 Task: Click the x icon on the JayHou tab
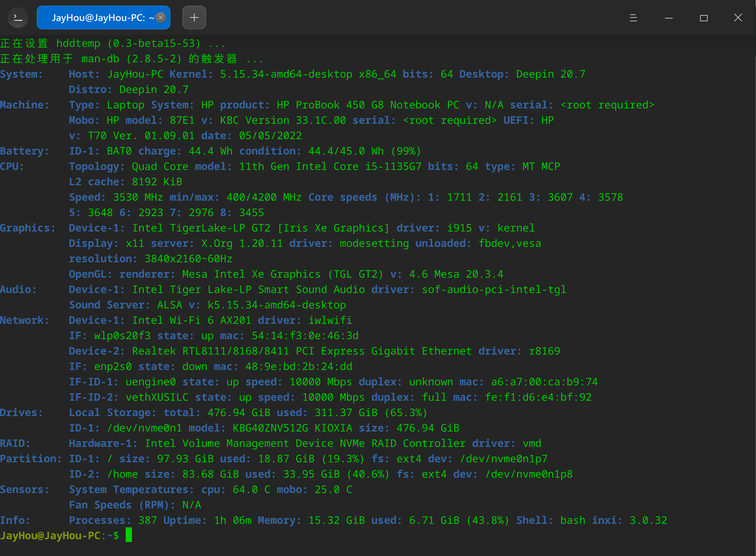click(x=160, y=17)
